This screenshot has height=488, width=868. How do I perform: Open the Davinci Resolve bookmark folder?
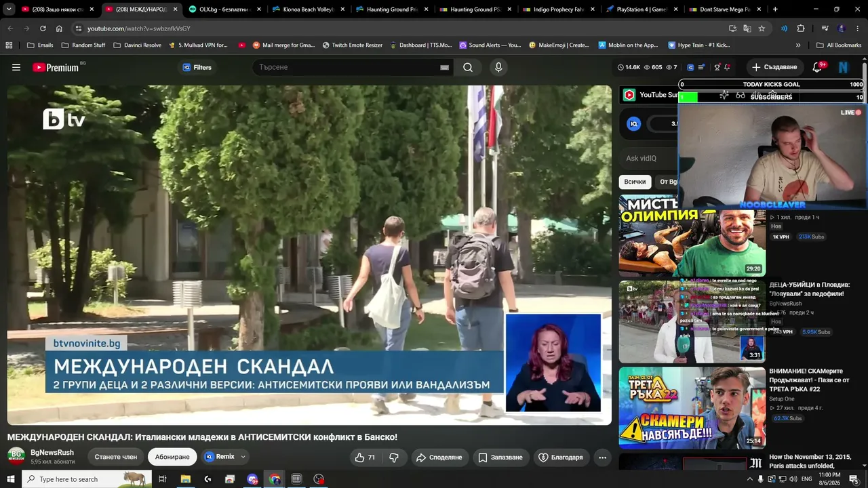137,45
